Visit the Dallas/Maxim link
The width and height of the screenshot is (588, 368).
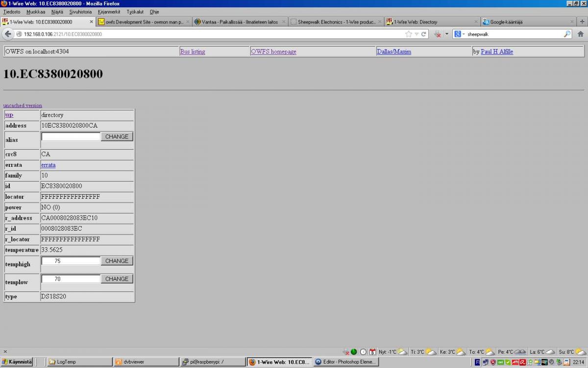coord(394,52)
